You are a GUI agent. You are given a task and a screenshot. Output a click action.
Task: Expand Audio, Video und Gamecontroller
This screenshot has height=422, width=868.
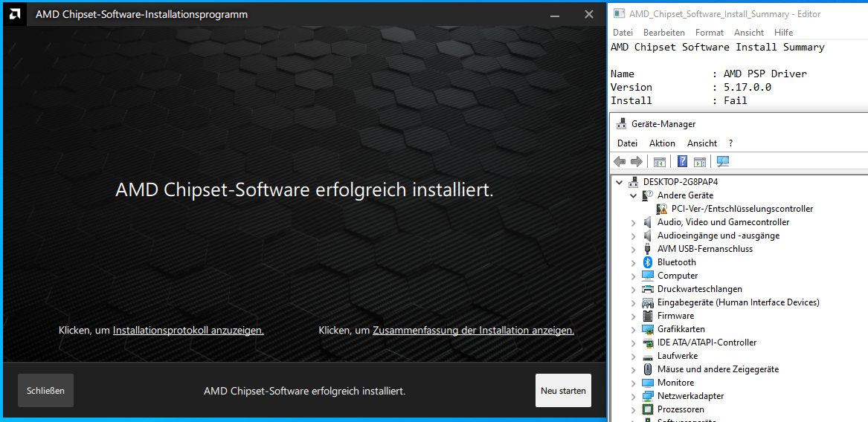[x=633, y=222]
